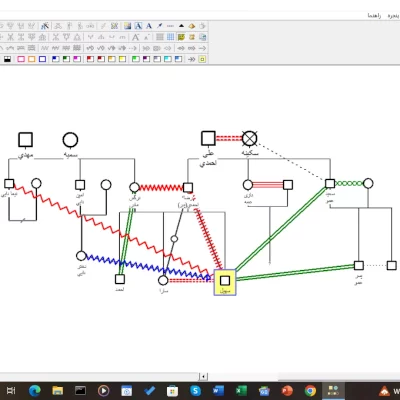
Task: Pick the pink outlined square color
Action: tap(21, 59)
